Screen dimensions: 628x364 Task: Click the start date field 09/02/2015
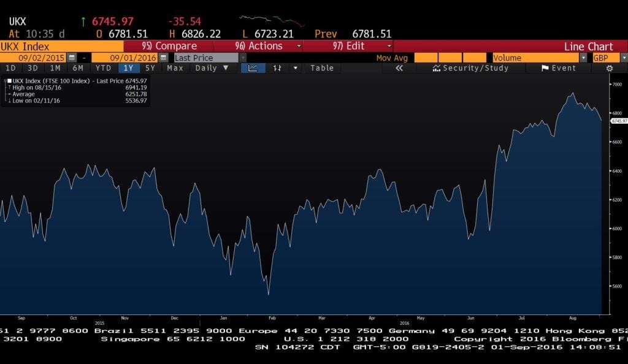[34, 58]
